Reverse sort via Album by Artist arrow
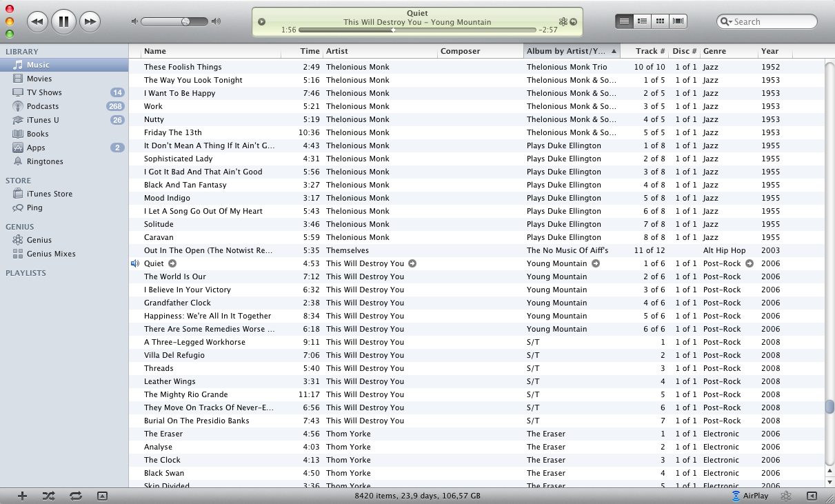Image resolution: width=835 pixels, height=504 pixels. pyautogui.click(x=614, y=51)
